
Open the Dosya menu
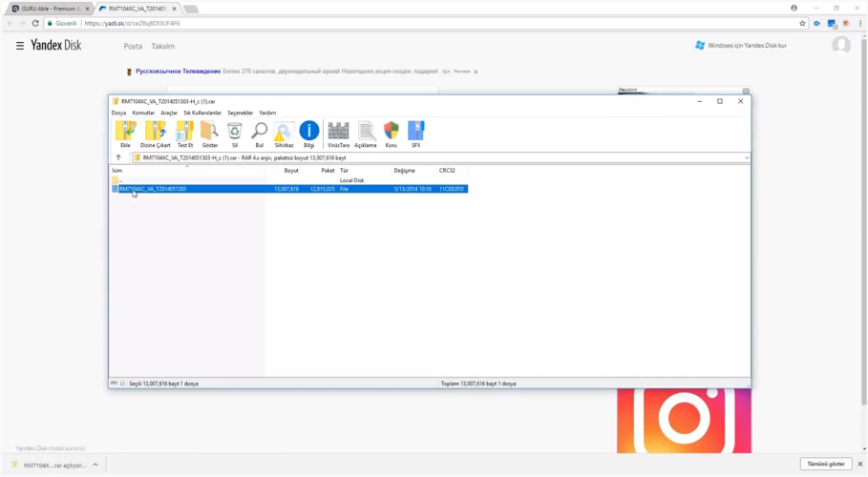(x=118, y=113)
